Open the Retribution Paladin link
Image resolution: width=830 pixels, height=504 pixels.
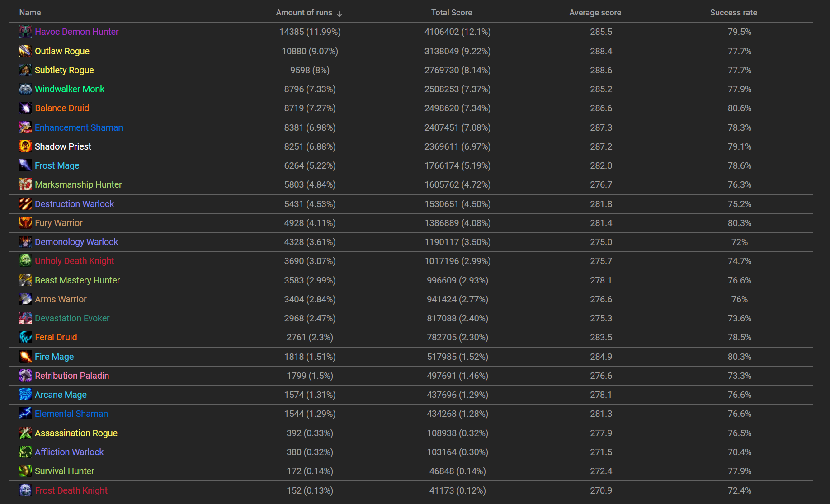click(72, 376)
